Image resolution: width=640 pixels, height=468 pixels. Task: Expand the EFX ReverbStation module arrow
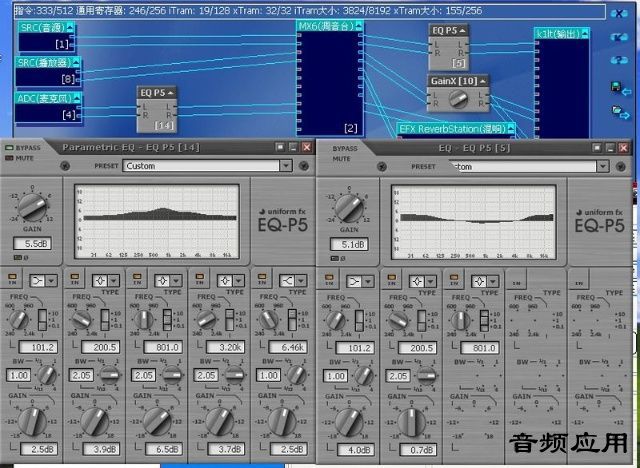(x=510, y=129)
